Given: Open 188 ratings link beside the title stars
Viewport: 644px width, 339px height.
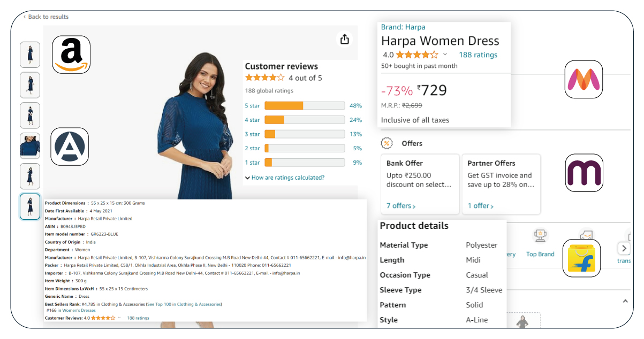Looking at the screenshot, I should [x=478, y=55].
